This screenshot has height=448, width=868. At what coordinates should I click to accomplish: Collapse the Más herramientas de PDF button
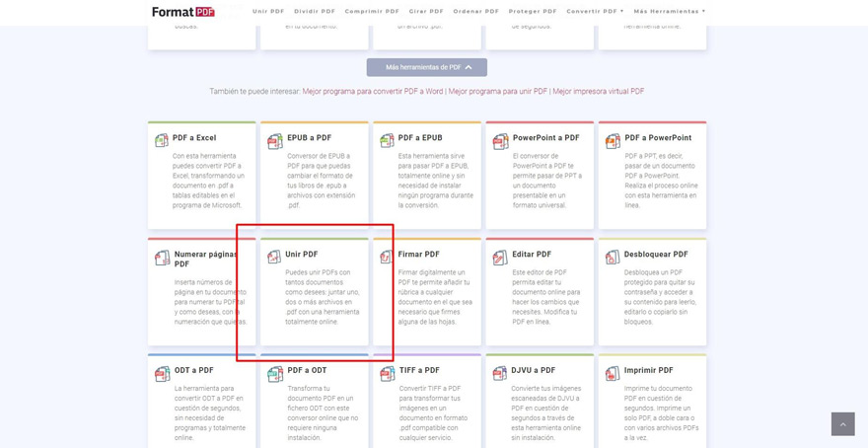427,67
